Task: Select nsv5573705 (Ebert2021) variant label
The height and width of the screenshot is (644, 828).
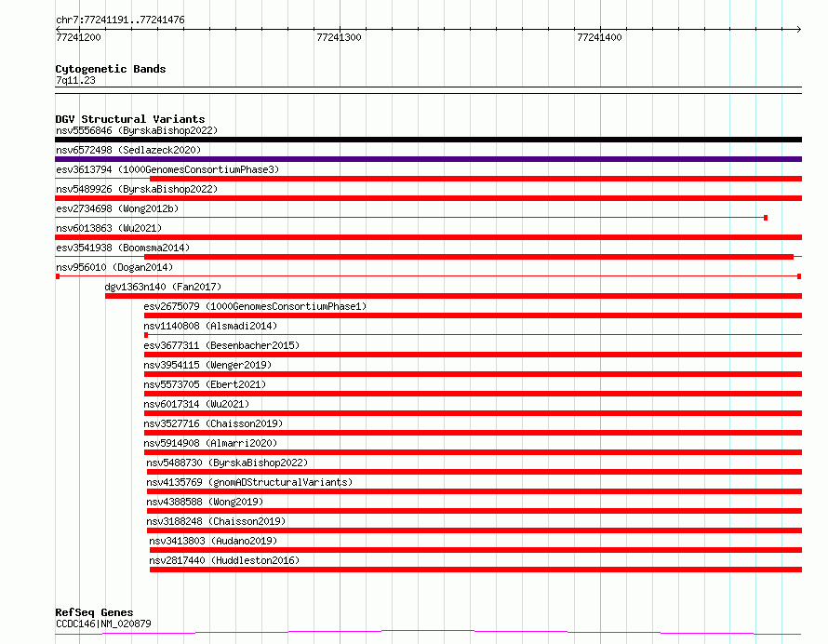Action: click(205, 384)
